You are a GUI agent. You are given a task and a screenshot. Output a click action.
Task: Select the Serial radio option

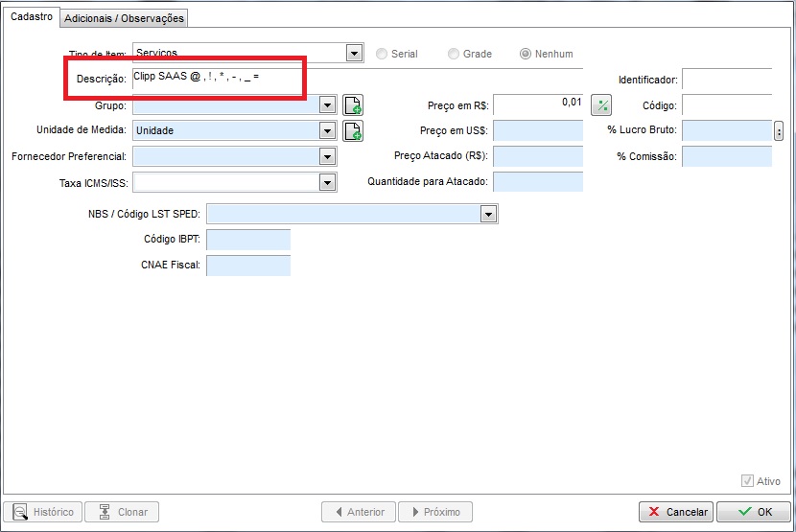click(x=384, y=54)
